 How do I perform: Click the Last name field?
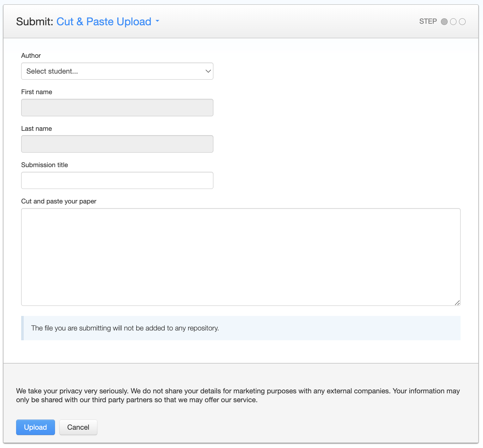tap(117, 144)
